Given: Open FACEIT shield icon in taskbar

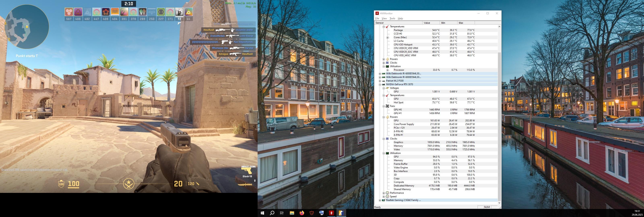Looking at the screenshot, I should click(x=312, y=213).
